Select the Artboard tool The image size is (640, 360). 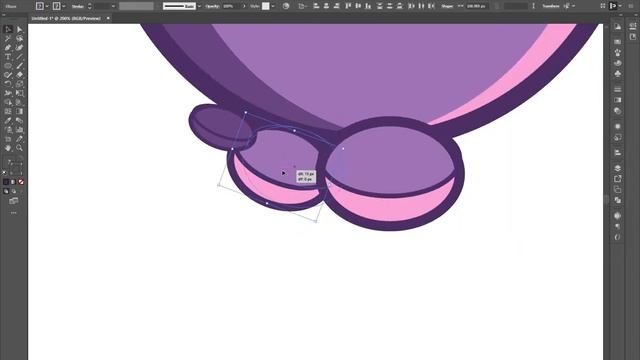point(8,139)
